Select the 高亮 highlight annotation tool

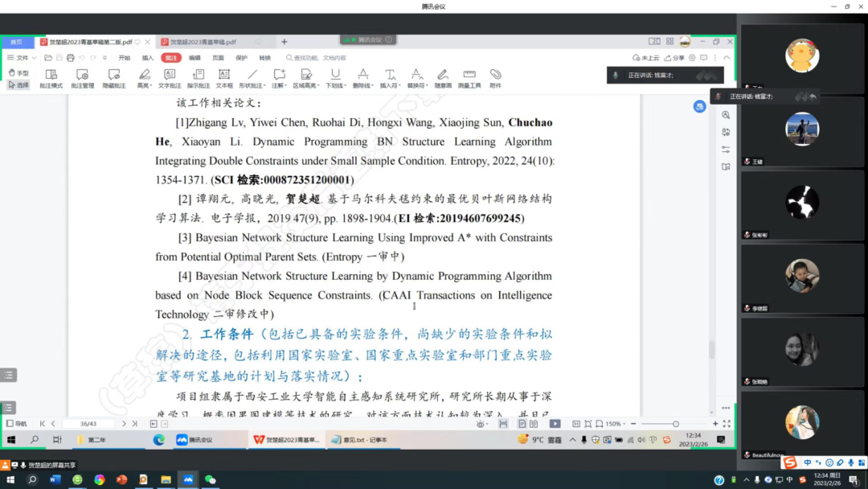point(143,77)
